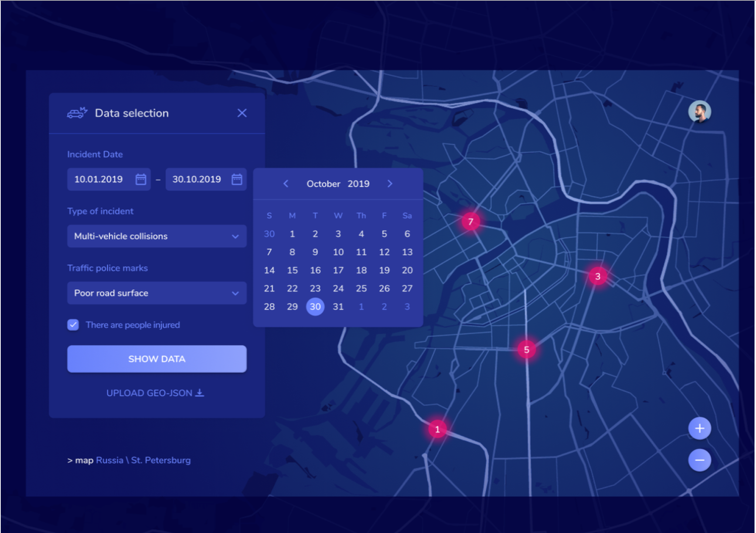Open the user profile avatar
This screenshot has height=533, width=756.
pos(699,111)
